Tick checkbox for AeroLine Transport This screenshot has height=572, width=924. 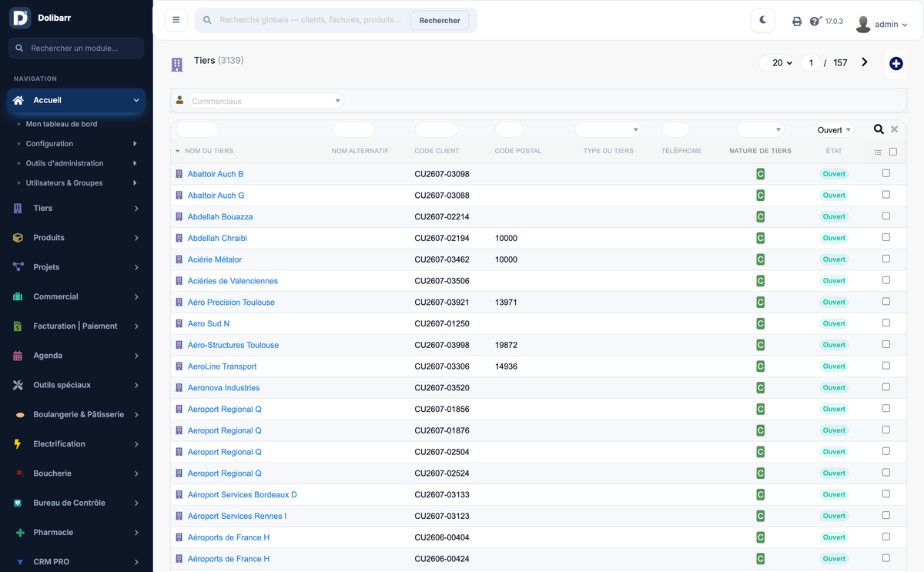886,366
